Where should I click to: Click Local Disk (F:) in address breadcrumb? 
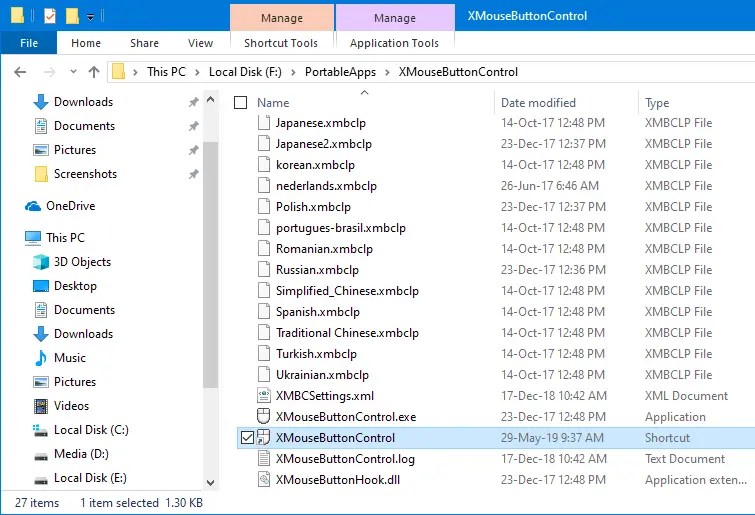(242, 72)
